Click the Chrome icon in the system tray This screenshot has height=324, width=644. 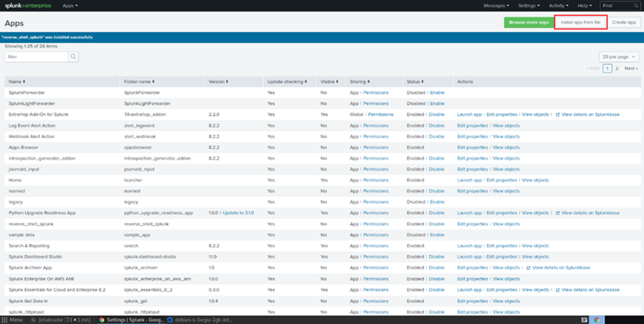click(597, 320)
